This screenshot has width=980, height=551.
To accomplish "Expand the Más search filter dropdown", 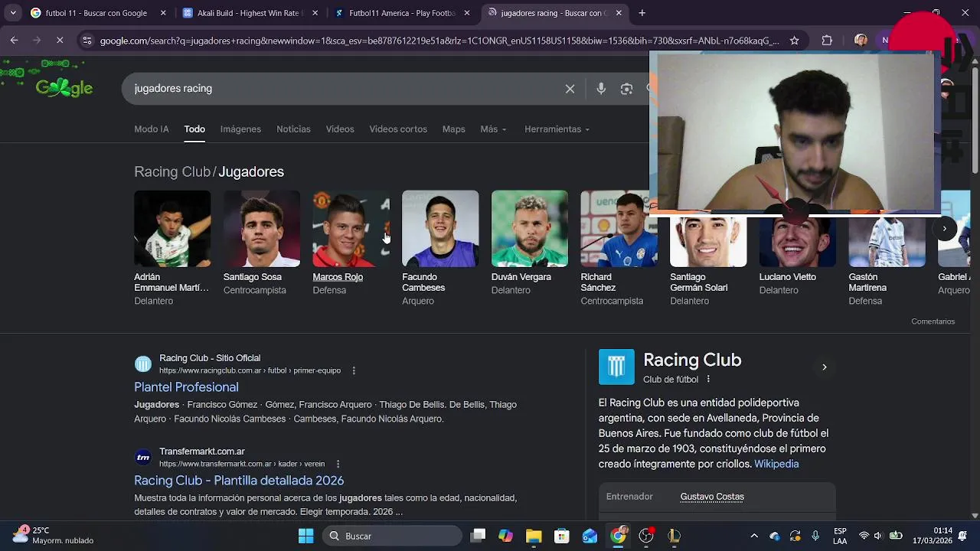I will click(493, 129).
